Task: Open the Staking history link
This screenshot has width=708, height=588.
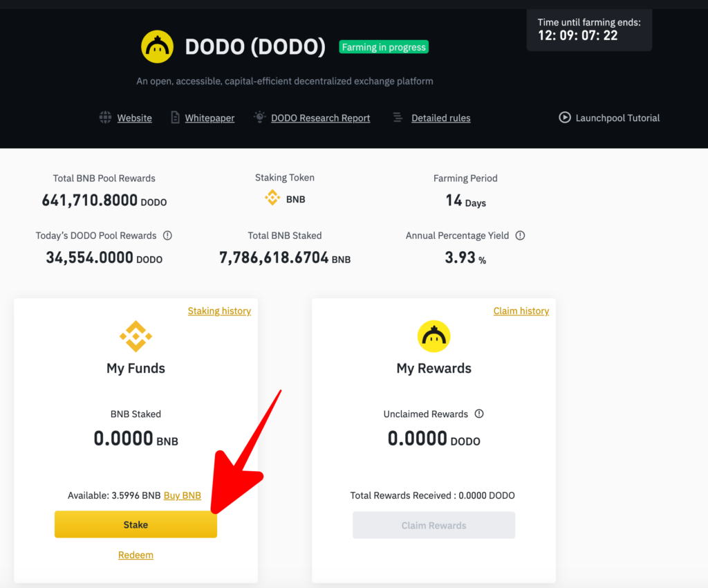Action: click(219, 311)
